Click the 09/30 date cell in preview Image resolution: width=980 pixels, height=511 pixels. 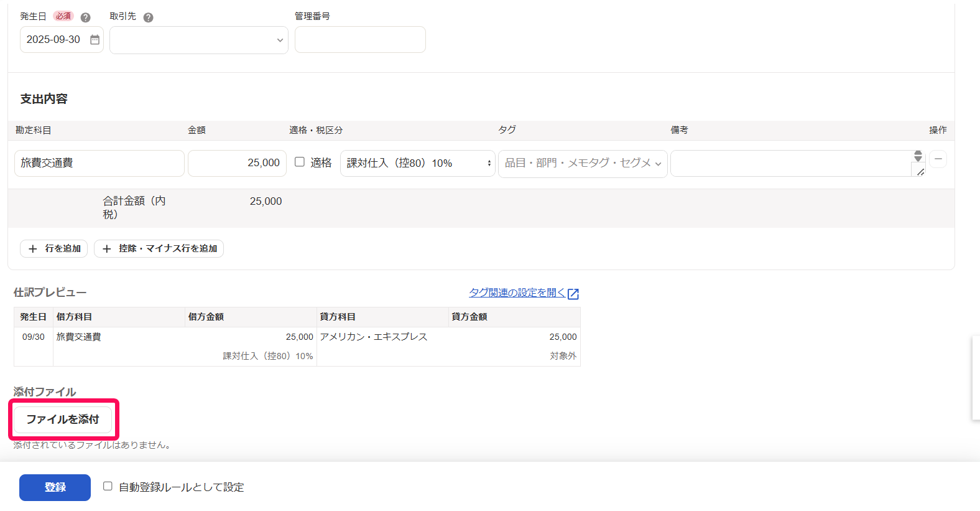[34, 337]
